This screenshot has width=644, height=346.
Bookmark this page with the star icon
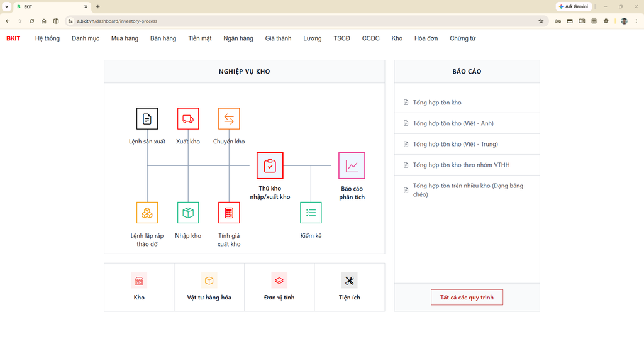[x=541, y=21]
